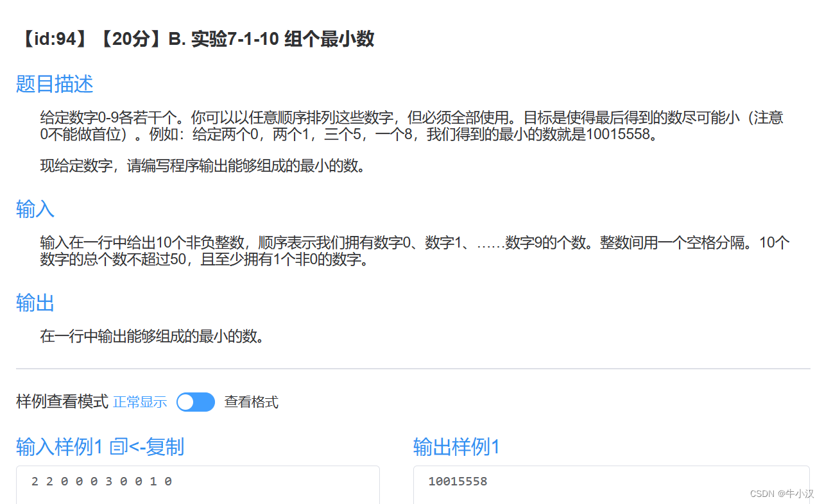Select the sample output text box
Image resolution: width=824 pixels, height=504 pixels.
point(610,484)
